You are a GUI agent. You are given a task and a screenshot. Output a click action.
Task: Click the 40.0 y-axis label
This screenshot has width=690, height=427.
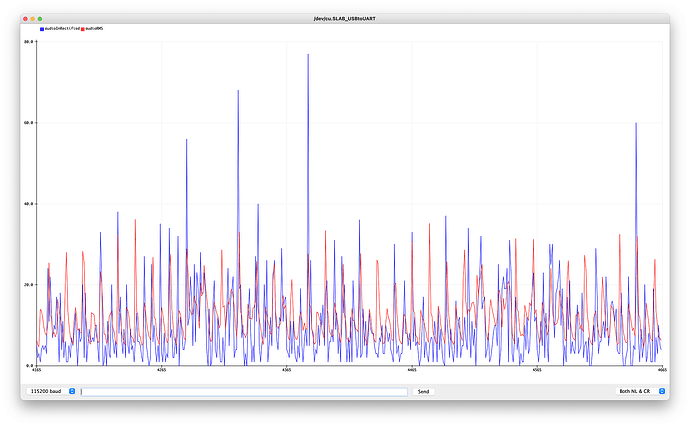click(29, 204)
